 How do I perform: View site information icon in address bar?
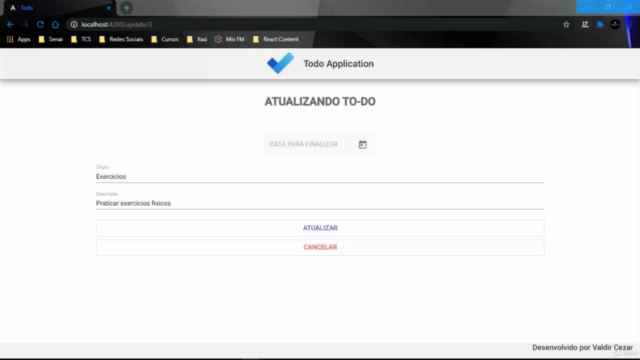(x=74, y=24)
